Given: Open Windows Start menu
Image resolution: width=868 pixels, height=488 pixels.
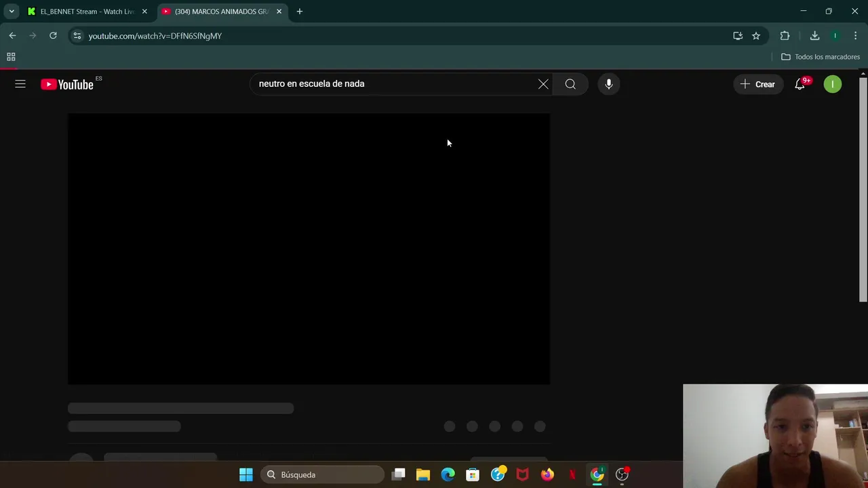Looking at the screenshot, I should 246,474.
